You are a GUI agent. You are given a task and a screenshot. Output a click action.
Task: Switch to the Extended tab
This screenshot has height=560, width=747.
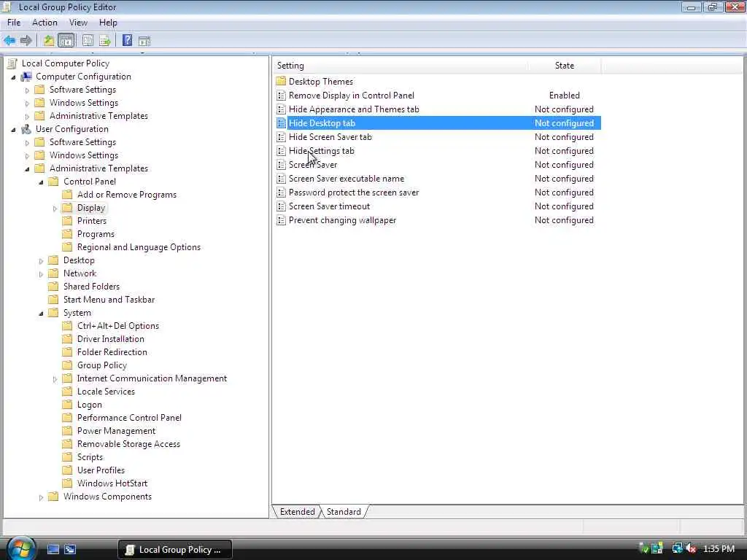[x=298, y=511]
